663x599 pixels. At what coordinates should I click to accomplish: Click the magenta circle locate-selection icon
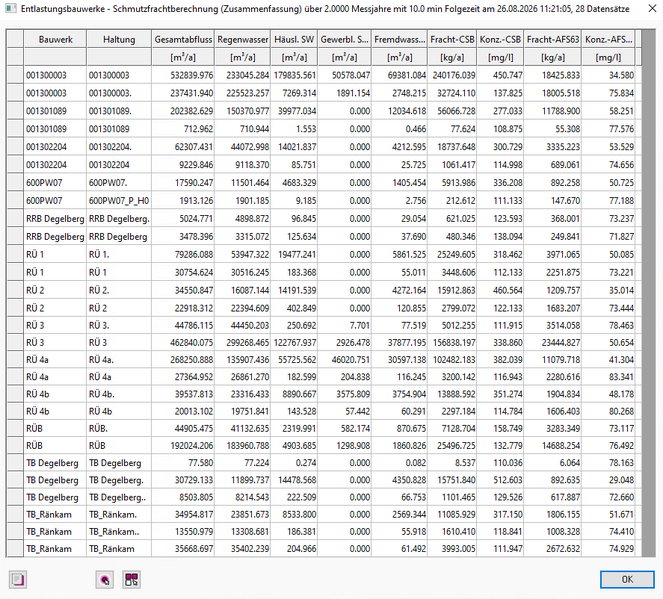tap(104, 579)
